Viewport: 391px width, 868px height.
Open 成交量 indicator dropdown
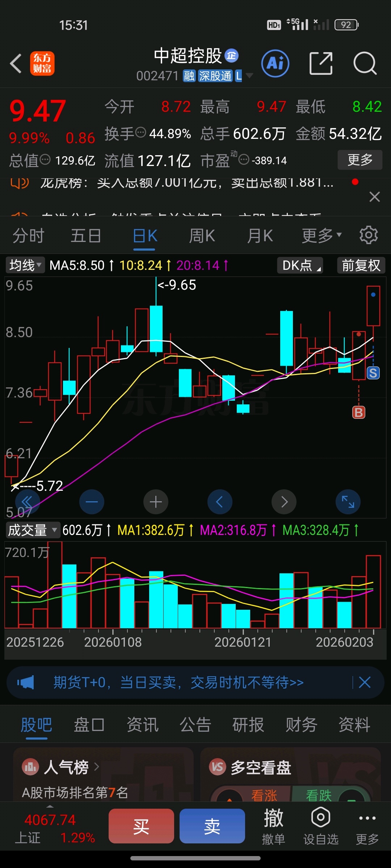(33, 530)
